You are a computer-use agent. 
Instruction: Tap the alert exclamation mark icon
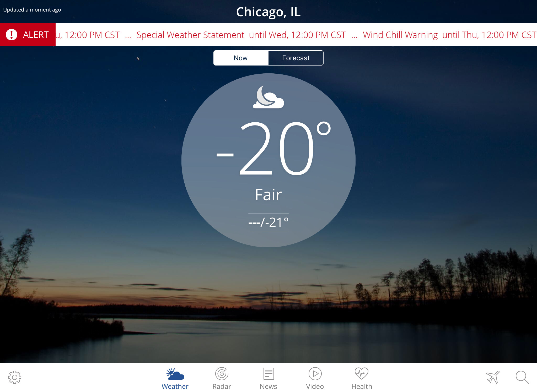coord(12,35)
